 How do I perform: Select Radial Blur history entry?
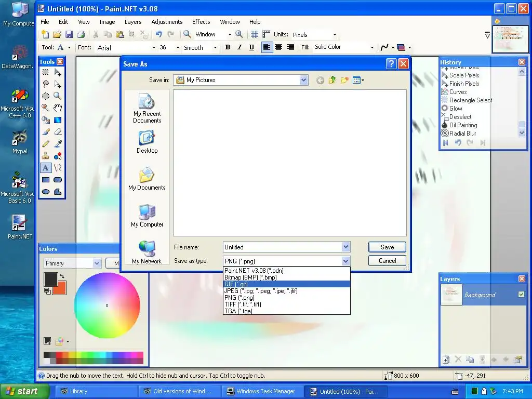(x=462, y=134)
